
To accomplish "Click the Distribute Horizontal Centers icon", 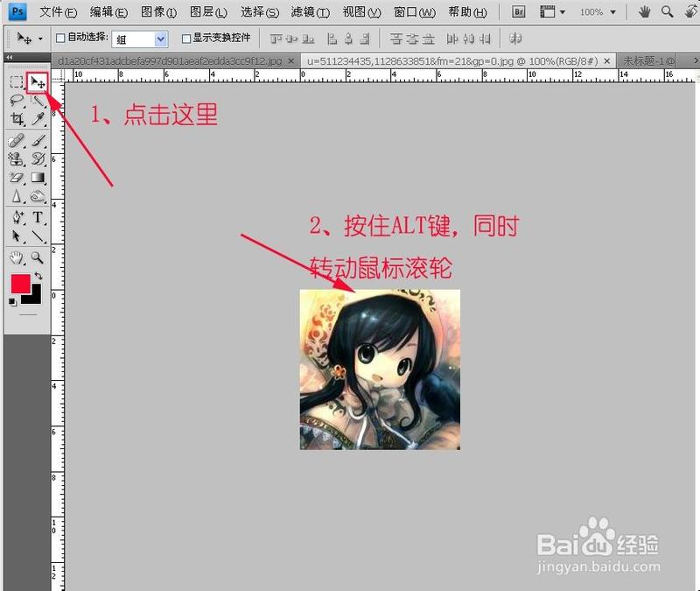I will click(x=468, y=39).
